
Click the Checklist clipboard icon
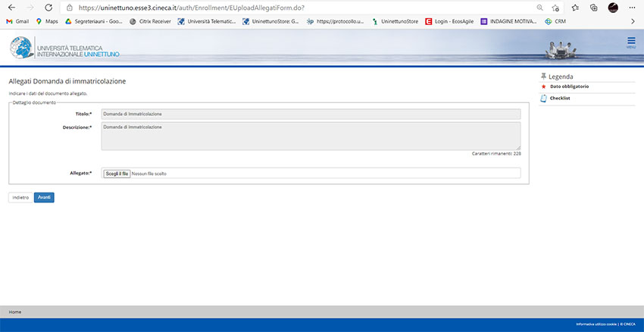[x=543, y=98]
